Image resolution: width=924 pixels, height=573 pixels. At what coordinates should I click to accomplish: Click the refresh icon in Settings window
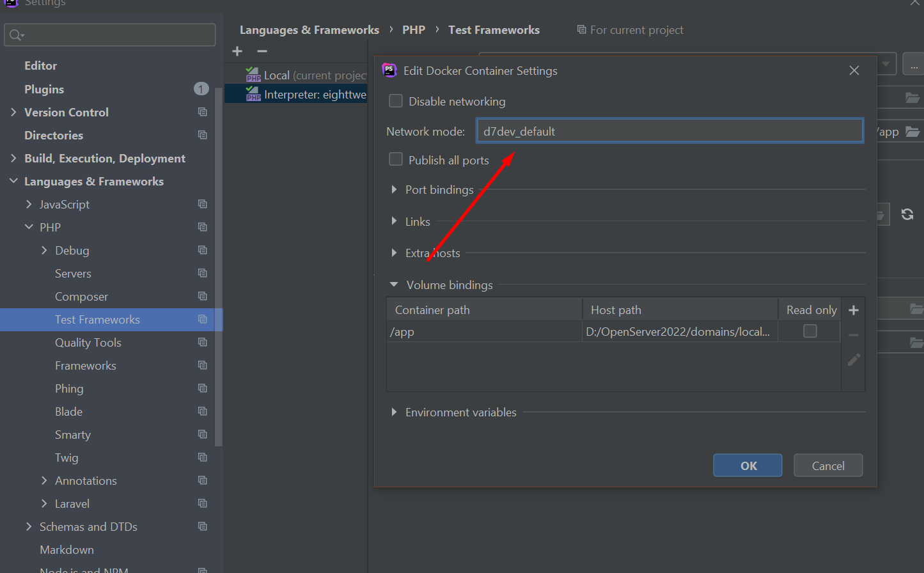coord(907,214)
